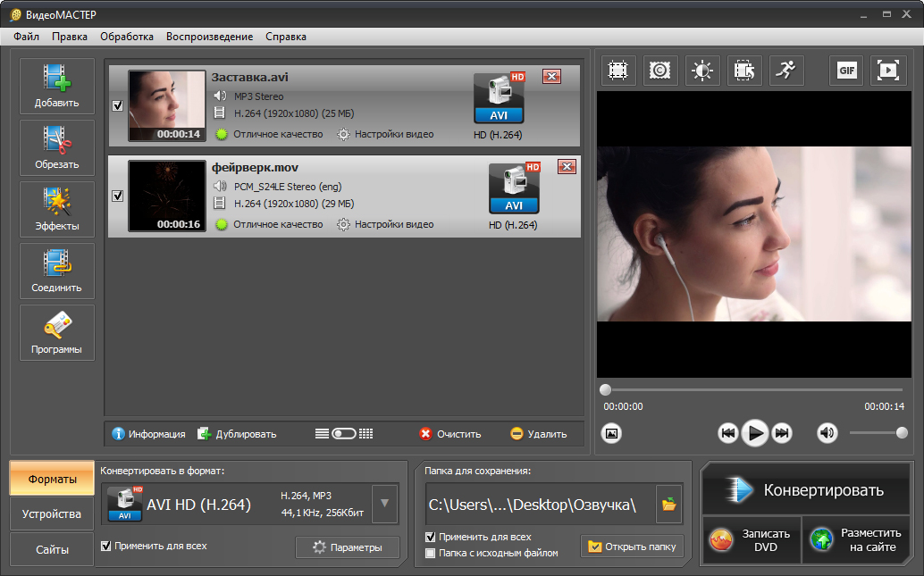Uncheck the Заставка.avi file checkbox
This screenshot has height=576, width=924.
(x=118, y=105)
